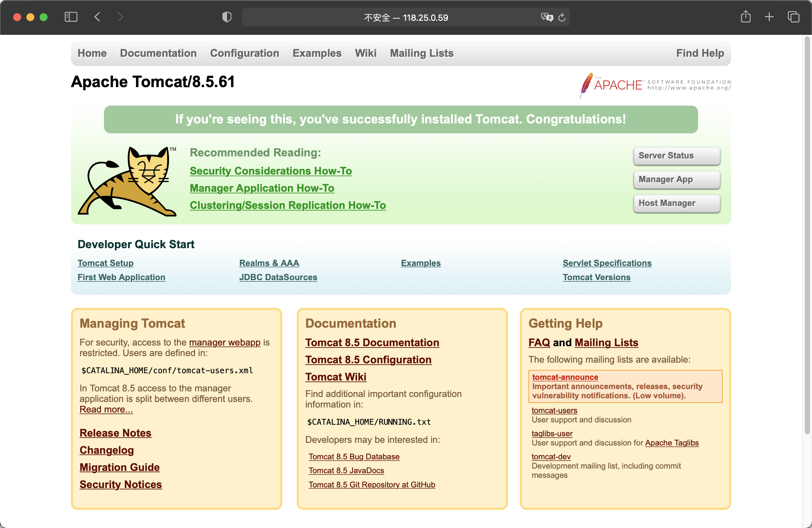
Task: Toggle the Safari sidebar icon
Action: (x=71, y=17)
